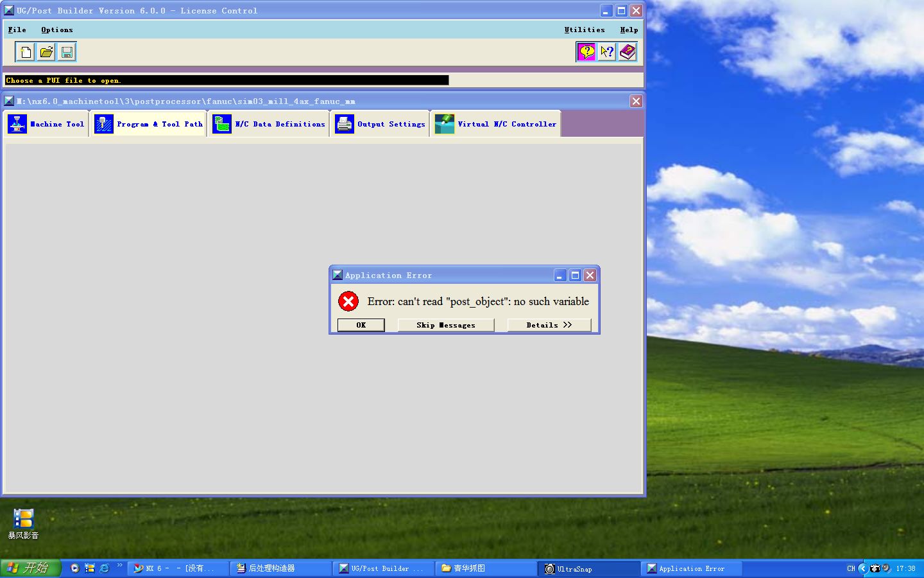Click the 'Choose a PUI file to open.' status message
This screenshot has height=578, width=924.
63,80
